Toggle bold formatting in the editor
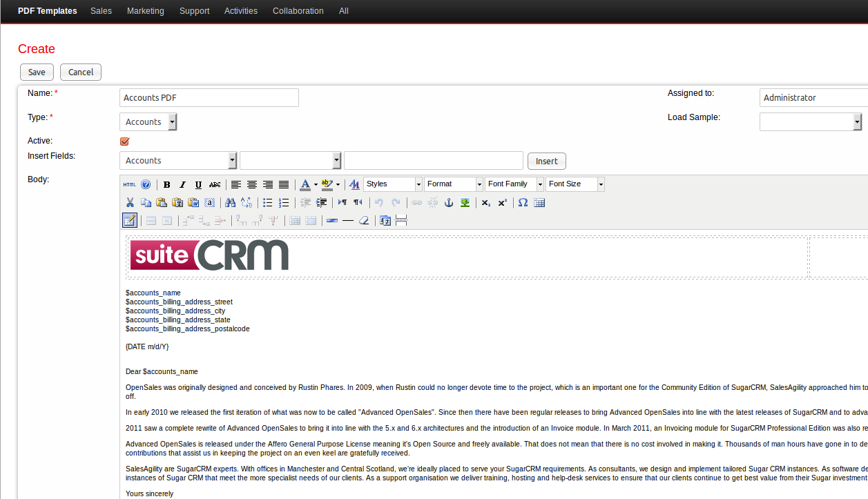This screenshot has height=499, width=868. tap(166, 184)
